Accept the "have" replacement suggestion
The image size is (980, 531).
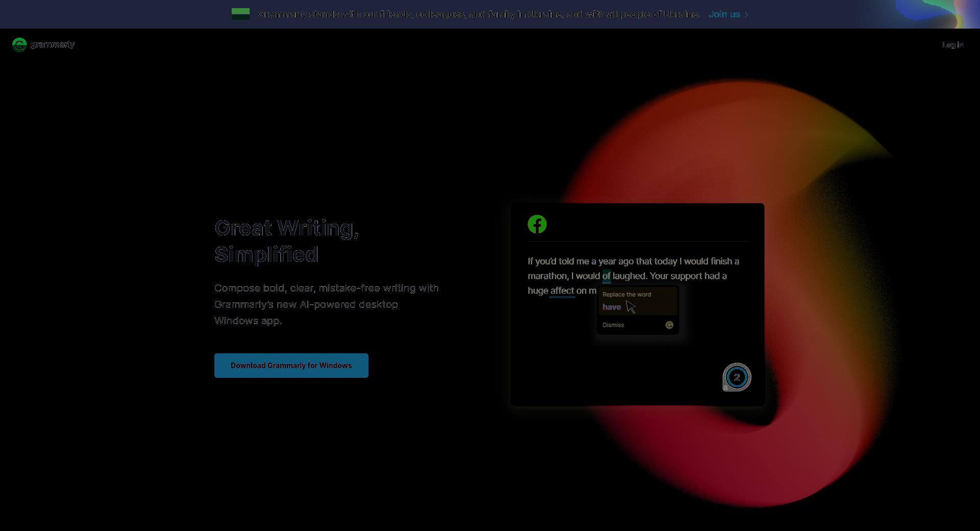click(611, 307)
